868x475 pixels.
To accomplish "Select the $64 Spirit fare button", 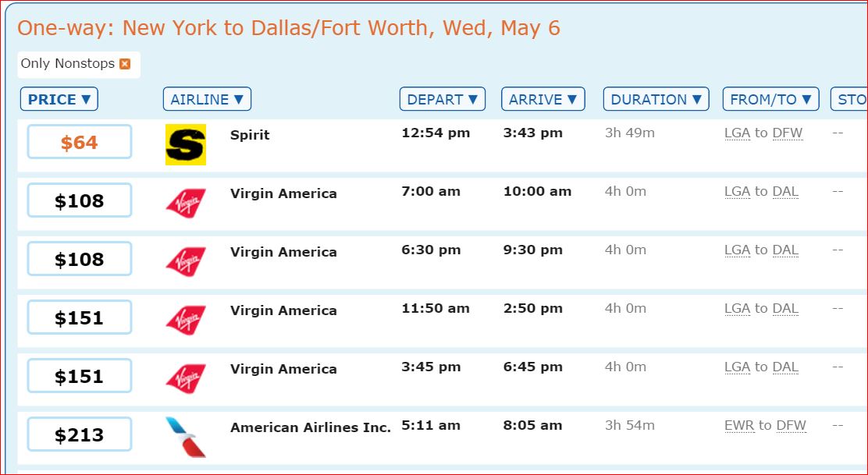I will click(x=80, y=142).
